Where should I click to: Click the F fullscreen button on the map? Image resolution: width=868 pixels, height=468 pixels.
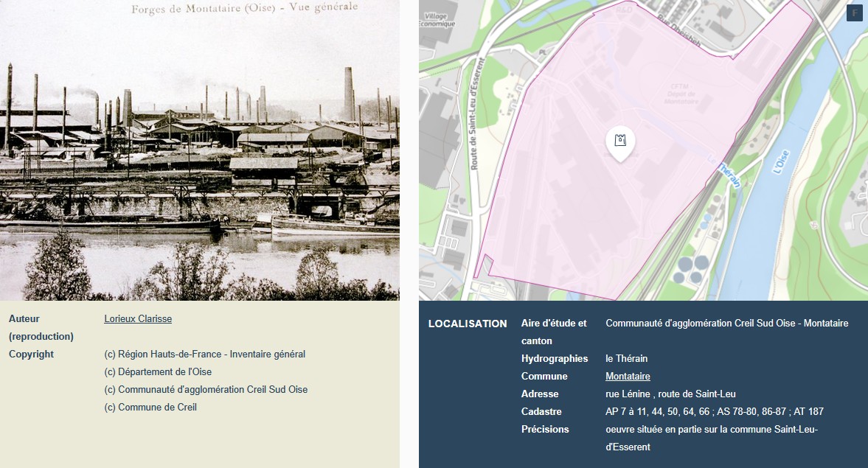(x=854, y=13)
